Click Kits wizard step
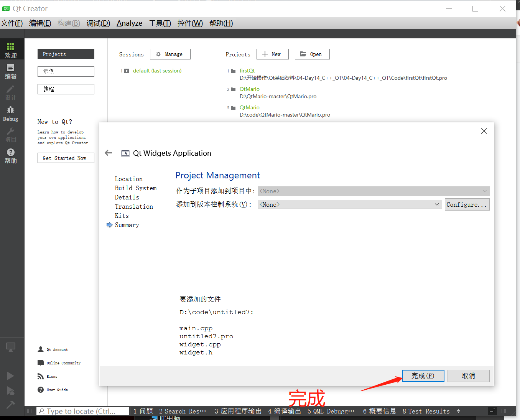Screen dimensions: 520x420 tap(122, 216)
